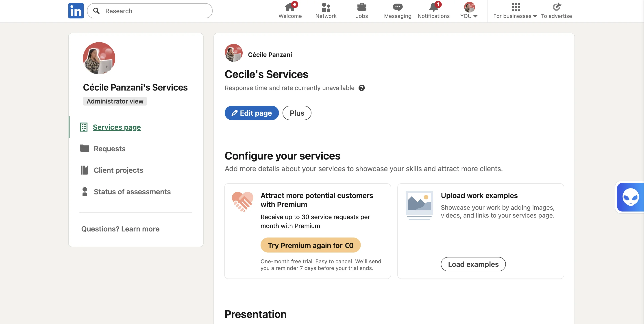Click the Plus button
Viewport: 644px width, 324px height.
pos(297,113)
